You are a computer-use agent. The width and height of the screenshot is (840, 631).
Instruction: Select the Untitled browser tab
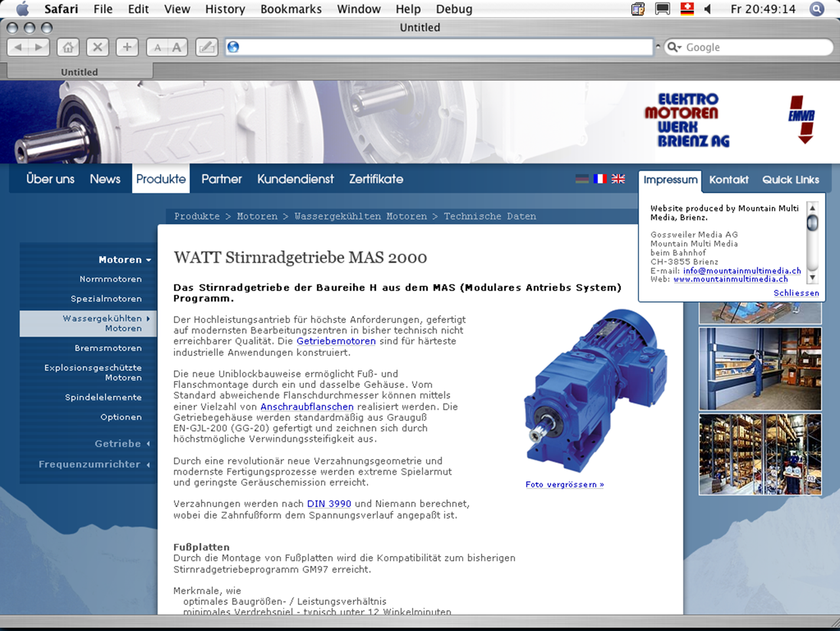point(79,72)
